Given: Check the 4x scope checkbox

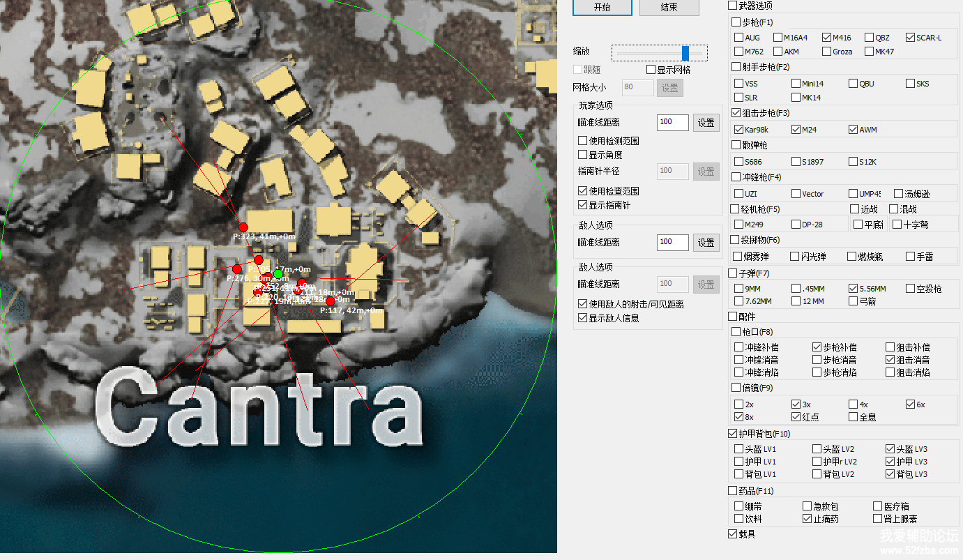Looking at the screenshot, I should [x=853, y=404].
